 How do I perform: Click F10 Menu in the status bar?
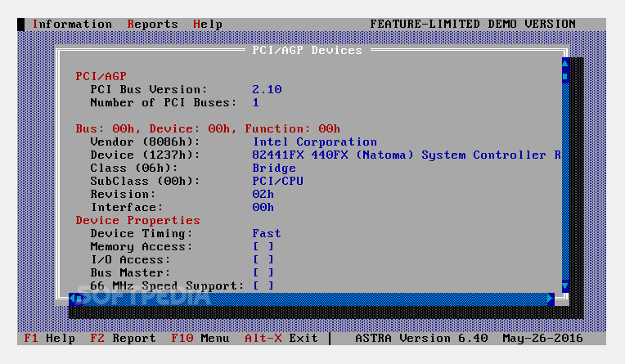(x=200, y=339)
